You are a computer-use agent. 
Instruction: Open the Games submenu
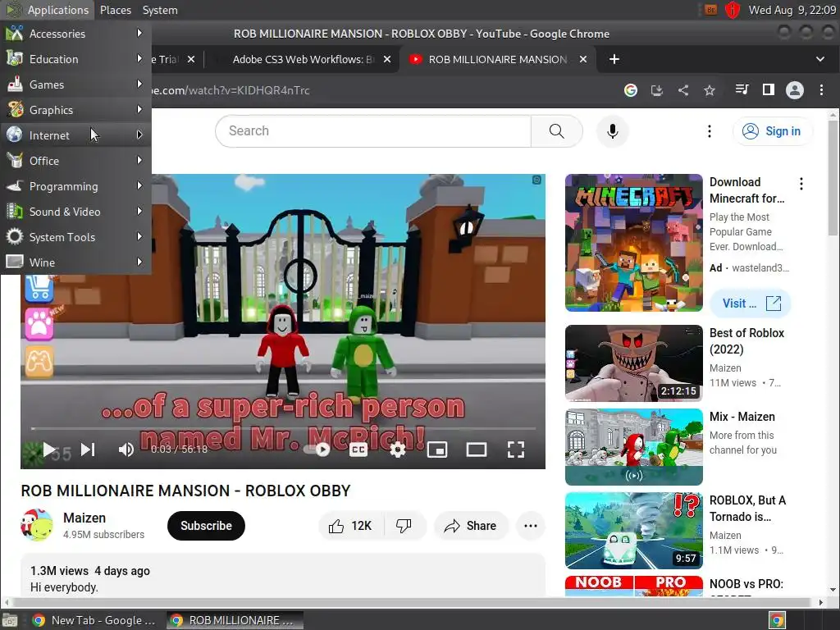pos(75,84)
